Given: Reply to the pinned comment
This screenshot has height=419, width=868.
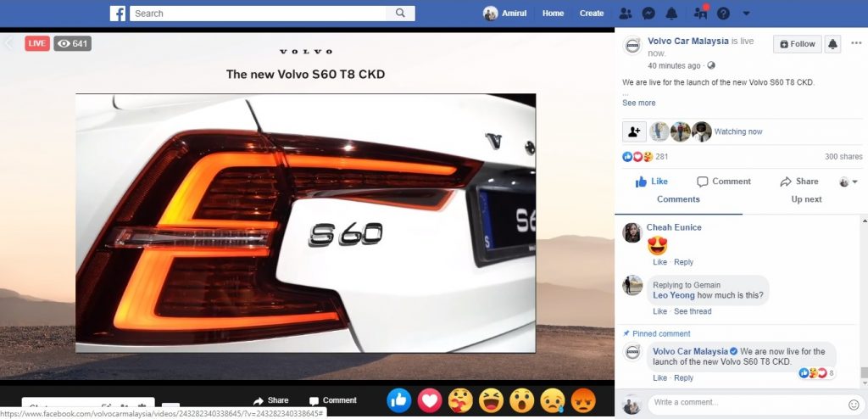Looking at the screenshot, I should 684,378.
